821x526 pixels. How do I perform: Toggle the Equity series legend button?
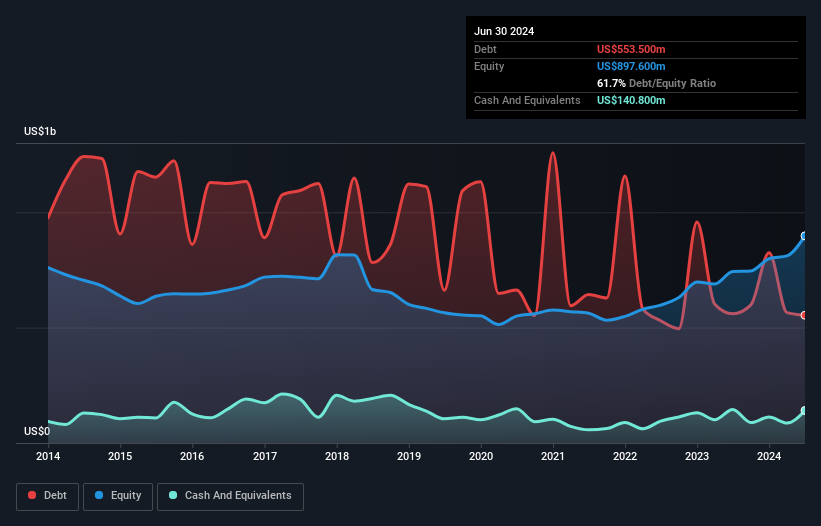tap(118, 496)
